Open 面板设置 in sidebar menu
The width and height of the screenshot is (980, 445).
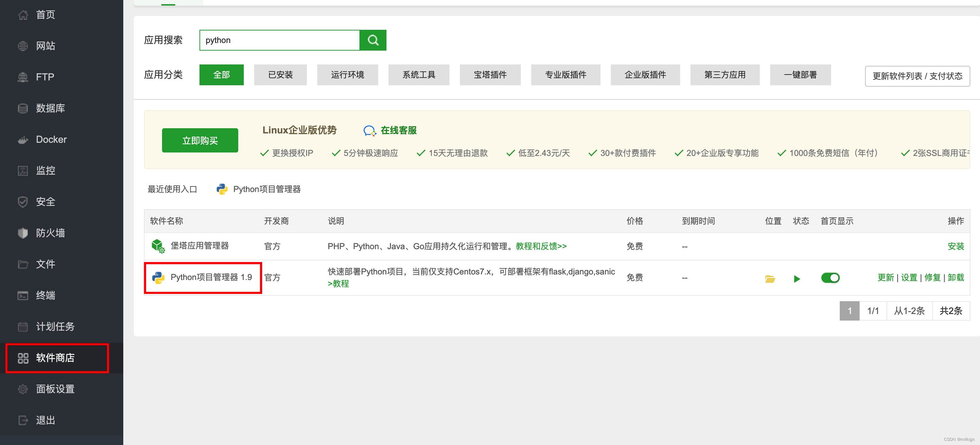55,390
